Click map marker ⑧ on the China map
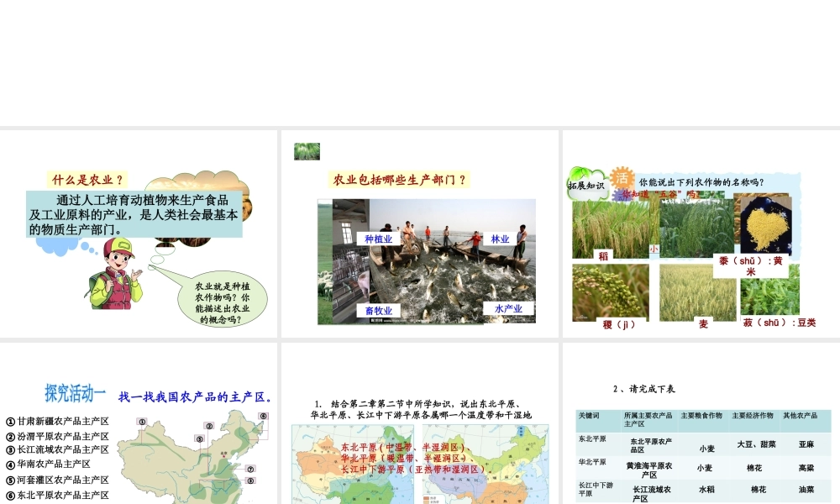 [250, 481]
